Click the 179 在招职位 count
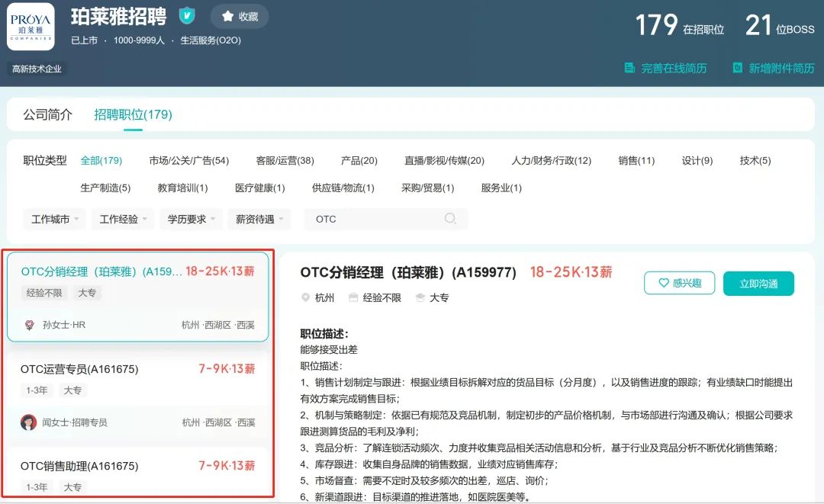 click(680, 25)
